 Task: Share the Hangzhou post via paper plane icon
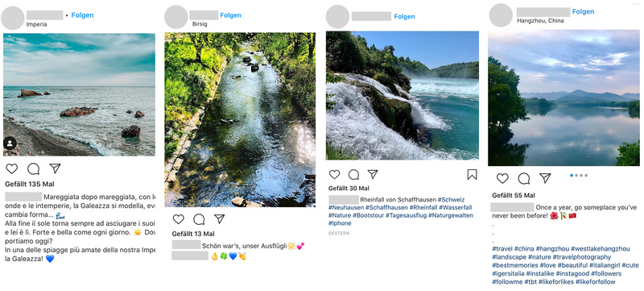[545, 178]
